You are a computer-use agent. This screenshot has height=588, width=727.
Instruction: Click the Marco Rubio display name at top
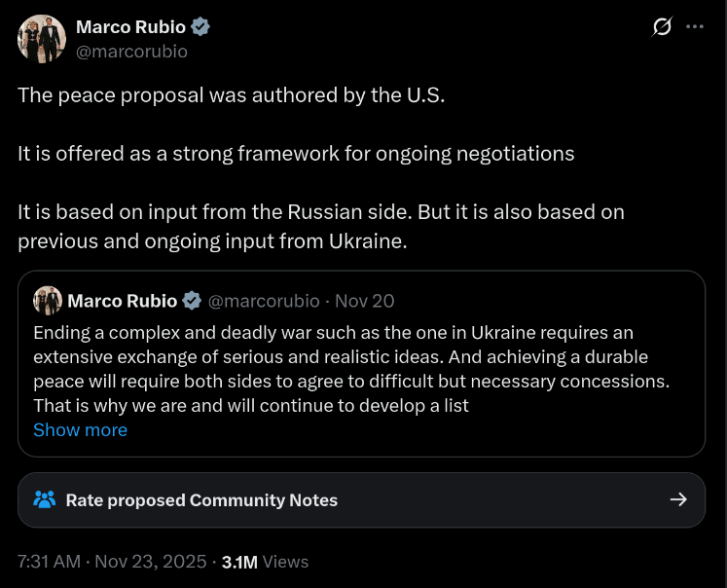pyautogui.click(x=130, y=27)
